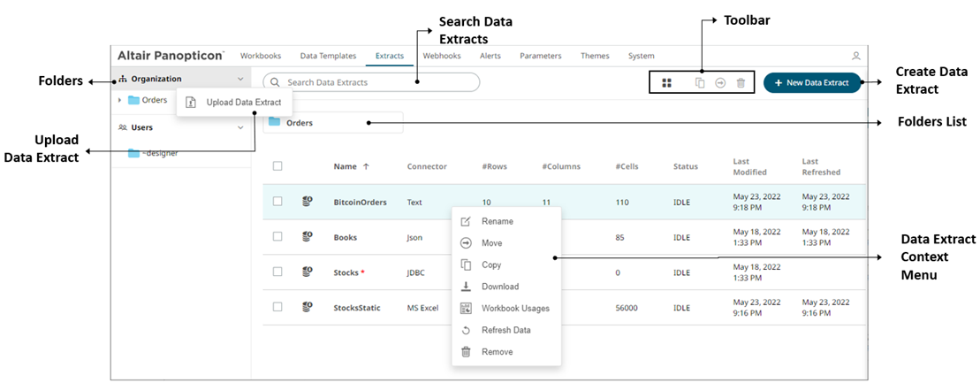Click the copy icon in the toolbar
The width and height of the screenshot is (980, 383).
[700, 83]
